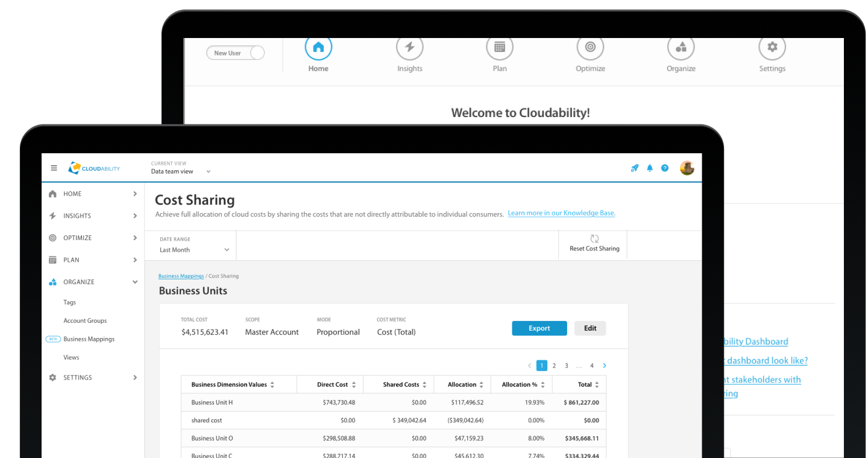Image resolution: width=868 pixels, height=458 pixels.
Task: Click the Insights lightning icon in sidebar
Action: (52, 215)
